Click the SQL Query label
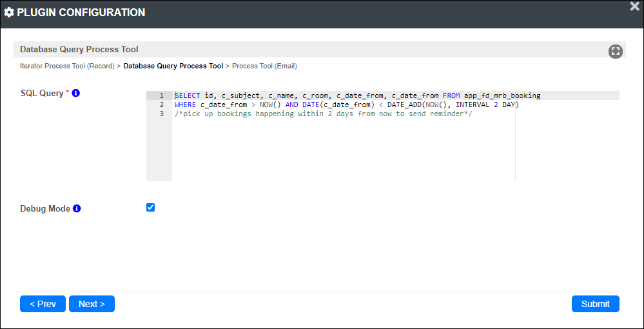Viewport: 644px width, 329px height. [x=42, y=93]
